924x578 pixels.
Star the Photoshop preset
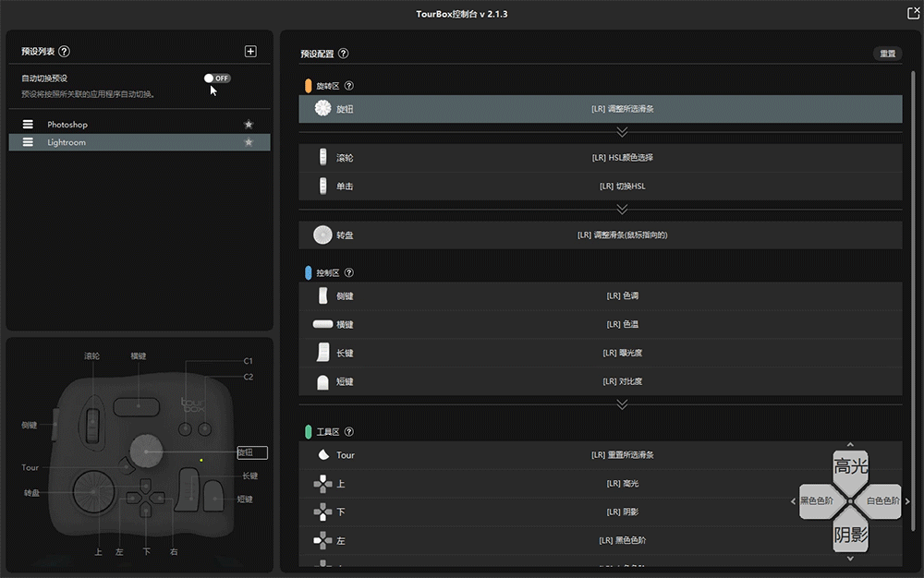pos(249,125)
